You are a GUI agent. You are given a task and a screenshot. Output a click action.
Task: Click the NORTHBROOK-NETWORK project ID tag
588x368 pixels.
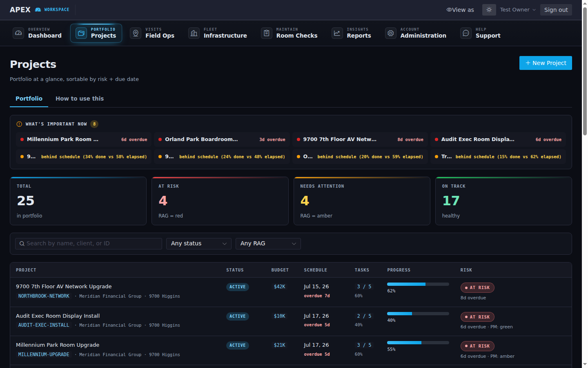coord(44,296)
